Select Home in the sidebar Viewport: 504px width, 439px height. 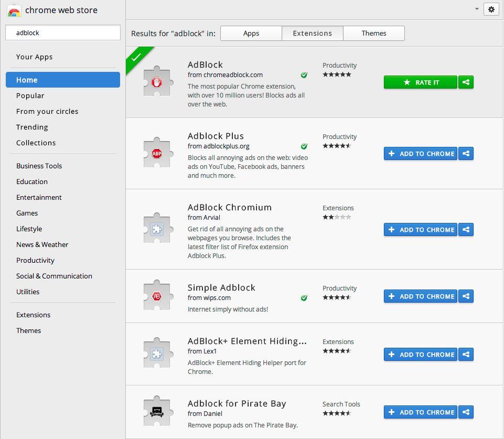[63, 80]
